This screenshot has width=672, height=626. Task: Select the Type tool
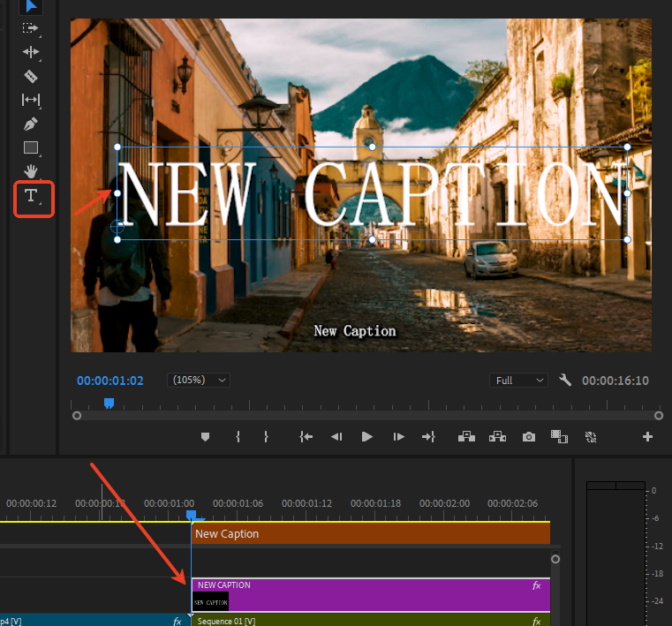tap(31, 195)
